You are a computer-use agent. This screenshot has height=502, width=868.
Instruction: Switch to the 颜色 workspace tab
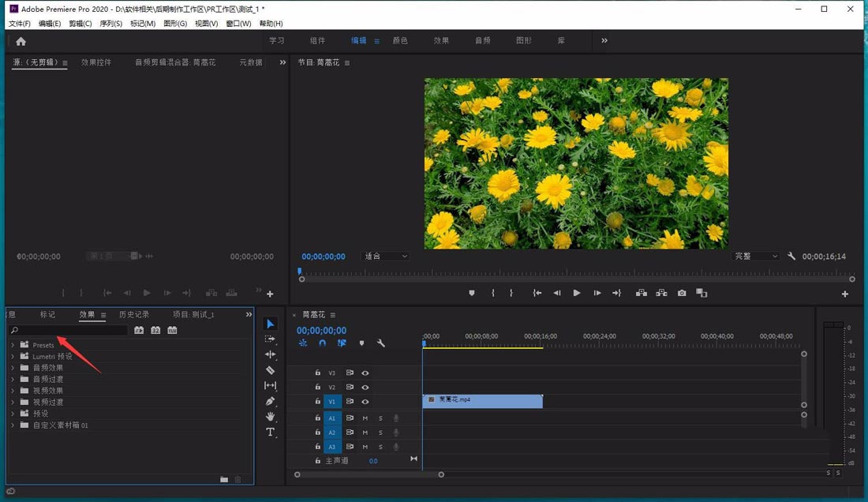tap(400, 41)
